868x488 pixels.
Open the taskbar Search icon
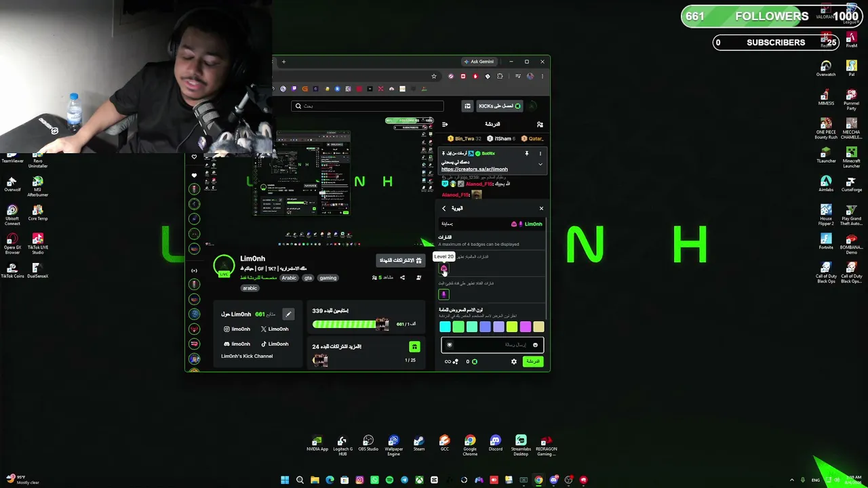pyautogui.click(x=300, y=481)
